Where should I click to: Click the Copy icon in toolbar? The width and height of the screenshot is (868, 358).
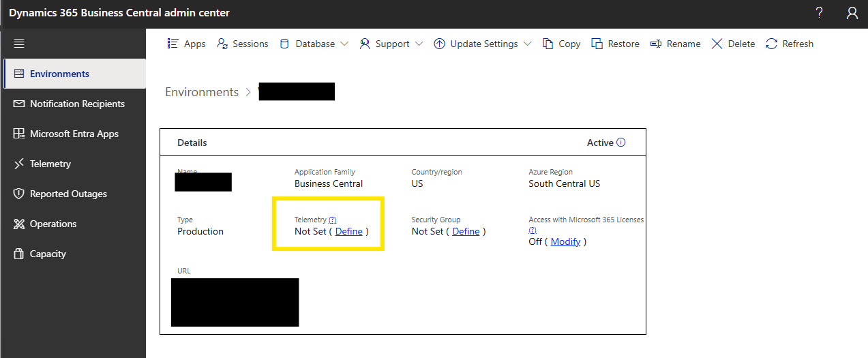click(548, 44)
